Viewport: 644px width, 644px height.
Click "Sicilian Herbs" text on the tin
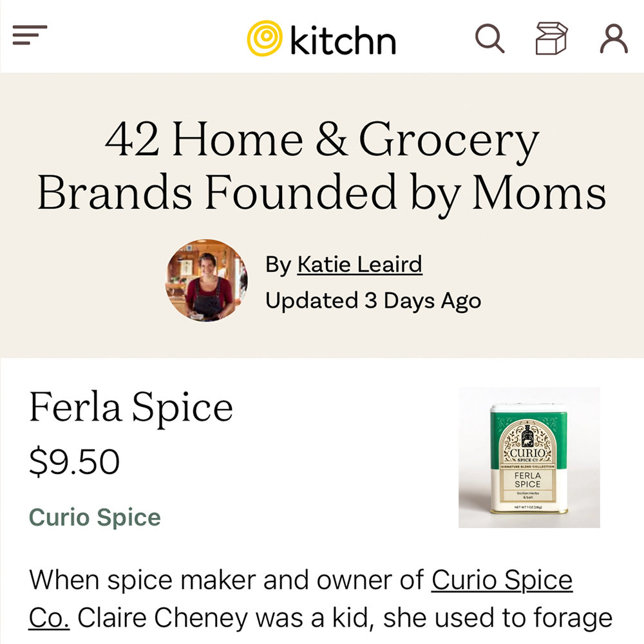[x=528, y=493]
